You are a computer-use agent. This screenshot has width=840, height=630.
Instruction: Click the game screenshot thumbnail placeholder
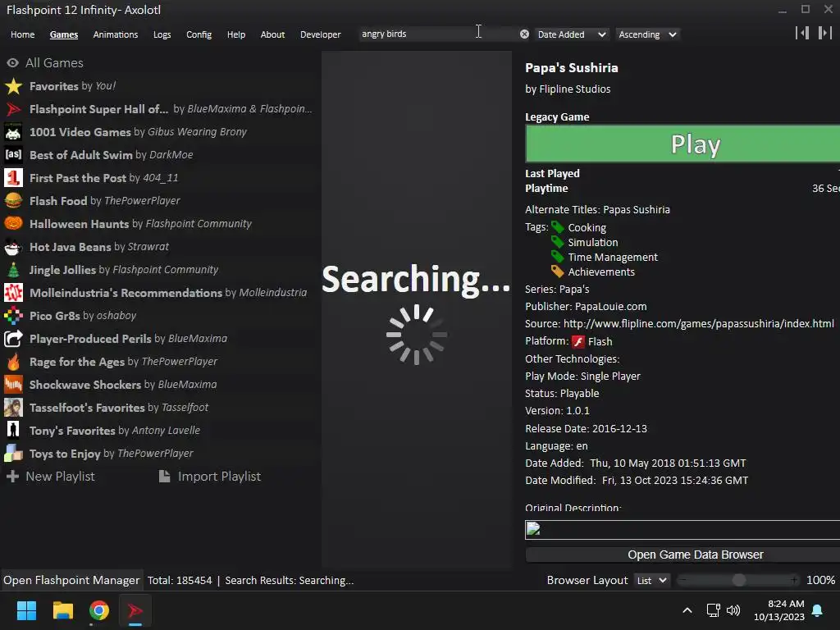pos(682,530)
